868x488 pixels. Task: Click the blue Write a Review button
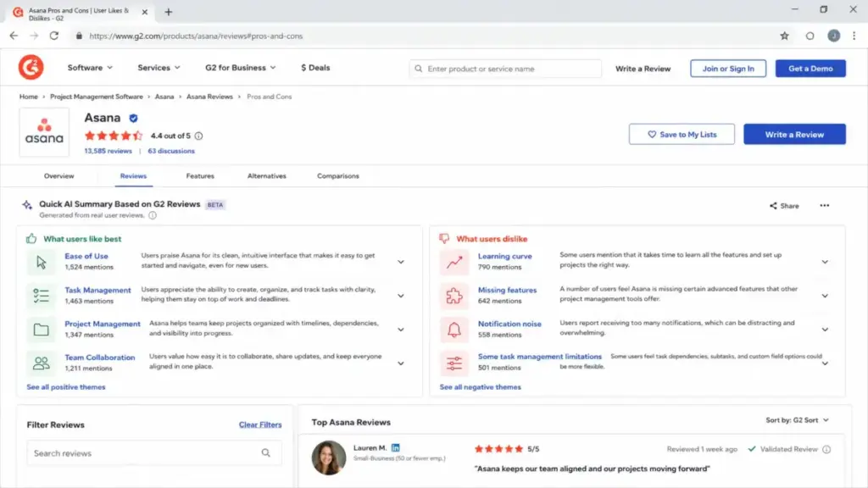pos(794,135)
